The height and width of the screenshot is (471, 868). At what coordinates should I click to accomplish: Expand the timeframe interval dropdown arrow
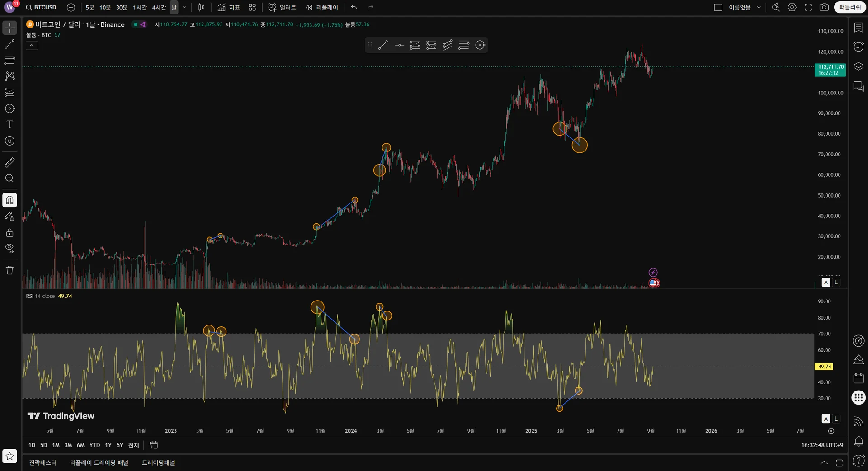(184, 7)
